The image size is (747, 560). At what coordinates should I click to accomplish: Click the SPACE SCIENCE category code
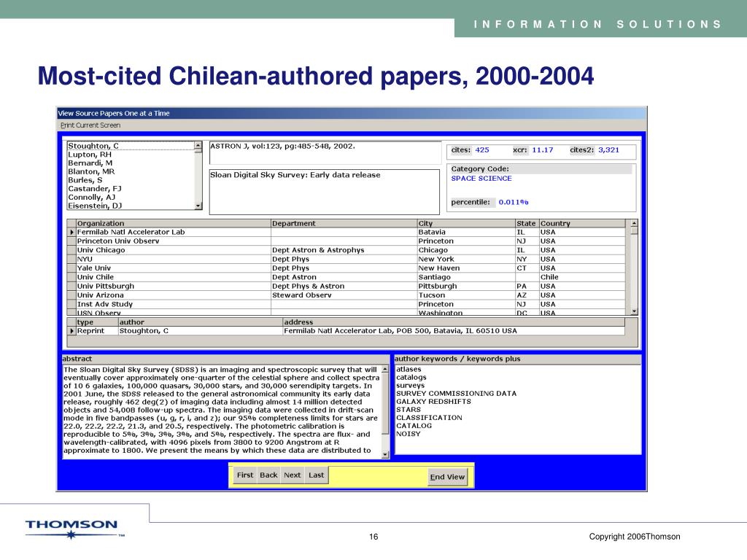click(481, 179)
